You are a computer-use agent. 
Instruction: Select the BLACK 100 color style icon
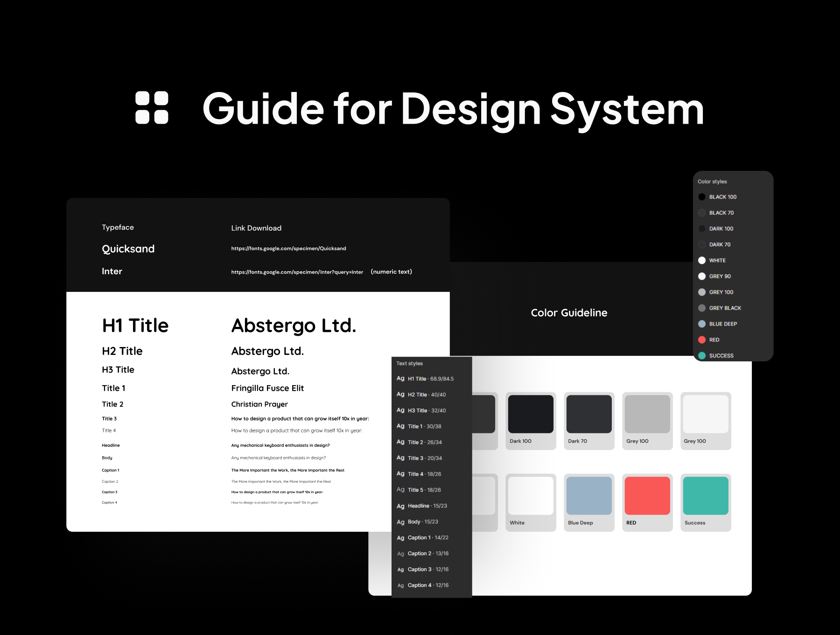pyautogui.click(x=702, y=197)
